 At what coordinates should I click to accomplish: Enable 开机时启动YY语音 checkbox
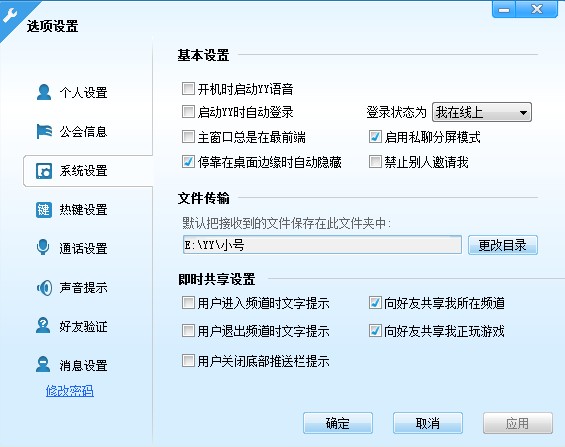pos(188,89)
